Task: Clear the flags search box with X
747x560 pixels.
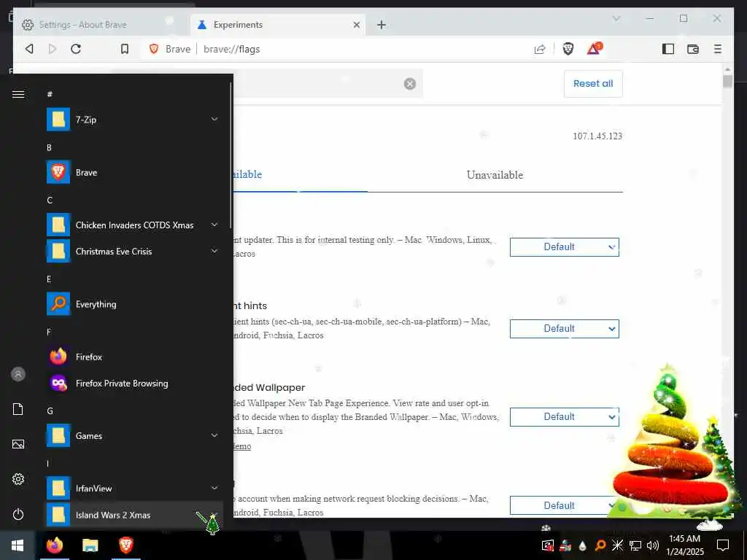Action: [x=410, y=84]
